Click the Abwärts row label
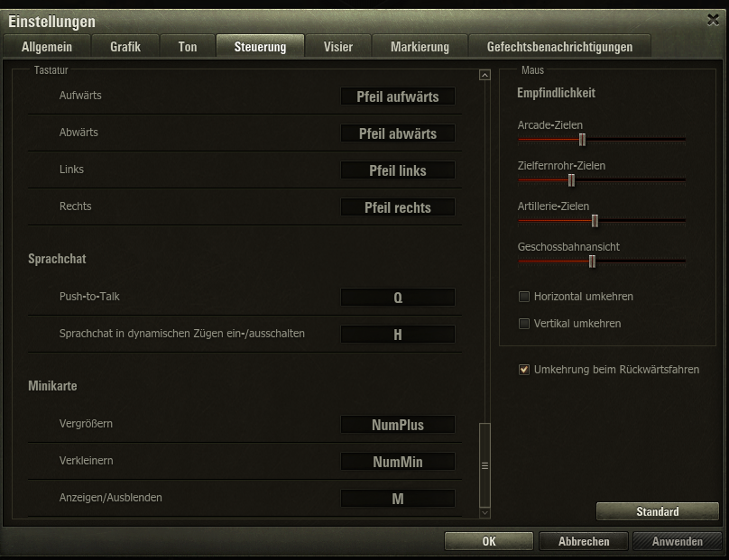 tap(78, 133)
